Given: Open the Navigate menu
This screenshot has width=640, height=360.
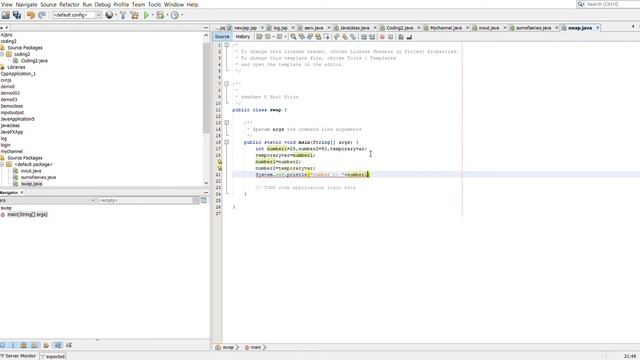Looking at the screenshot, I should pyautogui.click(x=27, y=4).
